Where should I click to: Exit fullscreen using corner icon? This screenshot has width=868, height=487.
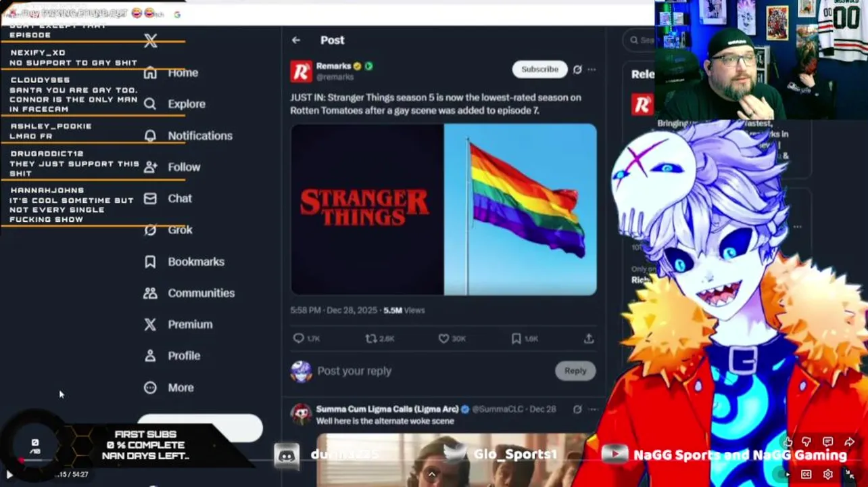(850, 474)
